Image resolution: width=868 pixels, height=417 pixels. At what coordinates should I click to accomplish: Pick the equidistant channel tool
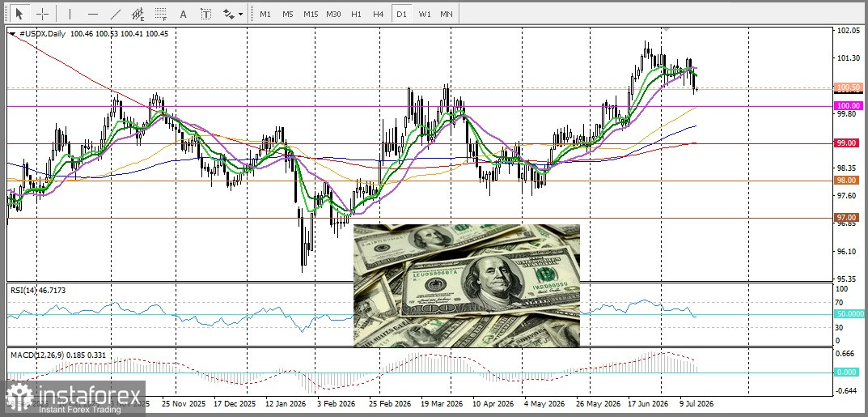click(x=138, y=14)
